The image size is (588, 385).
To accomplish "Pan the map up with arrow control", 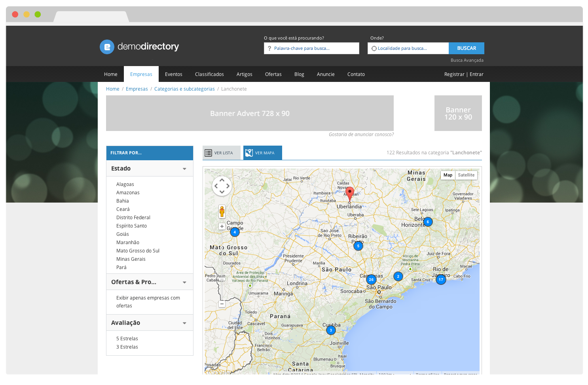I will pyautogui.click(x=222, y=180).
